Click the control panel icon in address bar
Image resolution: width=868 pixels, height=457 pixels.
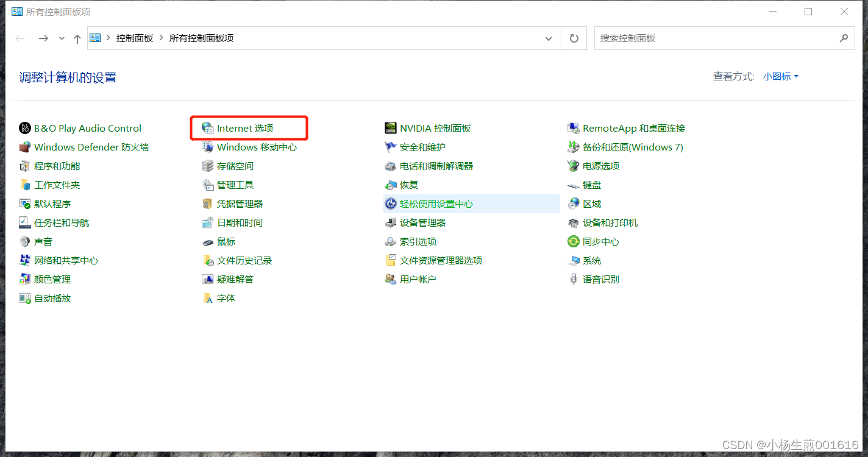(x=95, y=38)
